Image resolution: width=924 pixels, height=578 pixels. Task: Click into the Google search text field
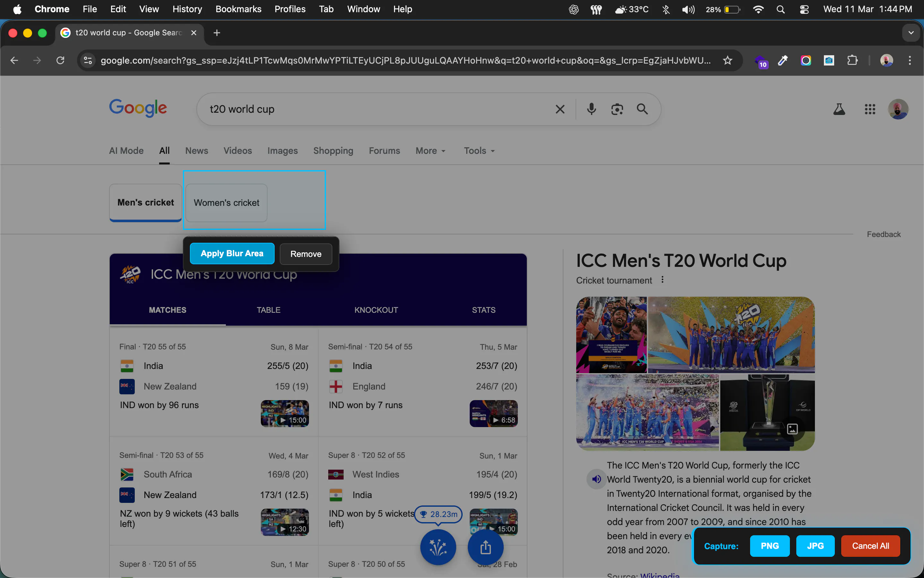(378, 109)
